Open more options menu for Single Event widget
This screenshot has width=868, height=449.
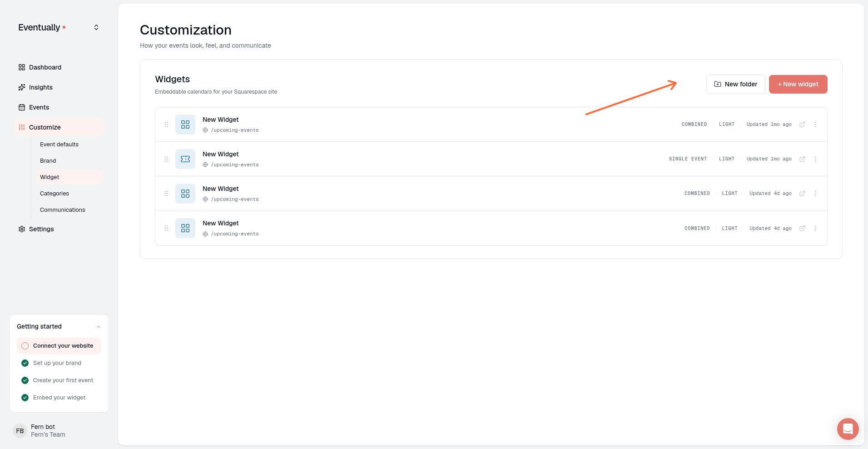click(x=815, y=159)
